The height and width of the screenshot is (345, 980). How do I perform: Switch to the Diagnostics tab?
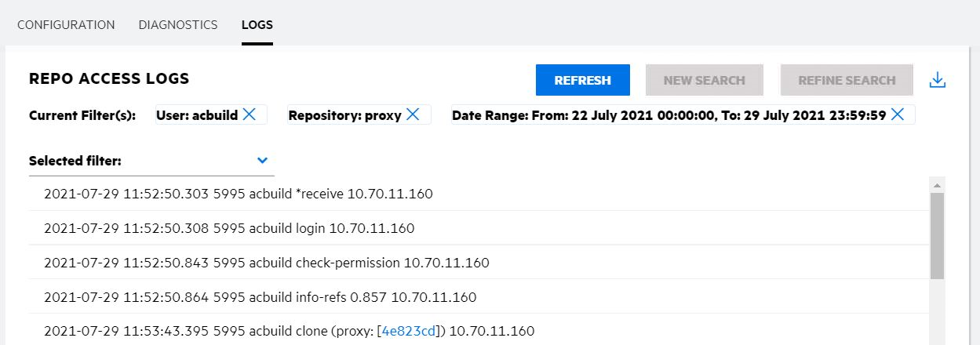[178, 24]
